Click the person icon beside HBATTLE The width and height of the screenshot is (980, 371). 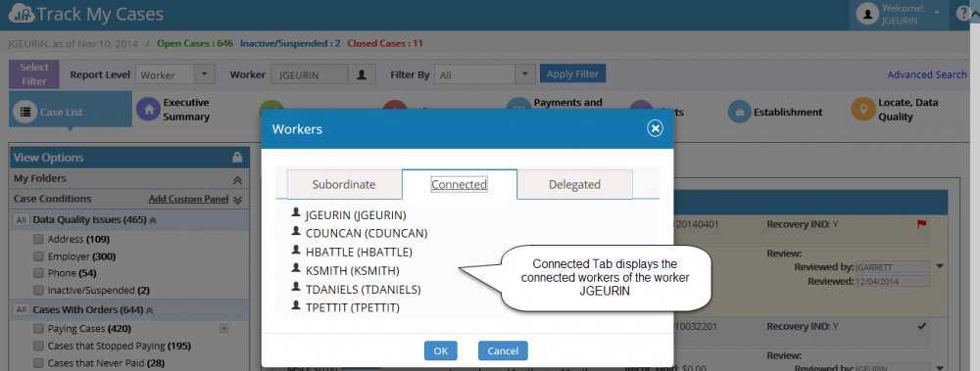coord(296,251)
